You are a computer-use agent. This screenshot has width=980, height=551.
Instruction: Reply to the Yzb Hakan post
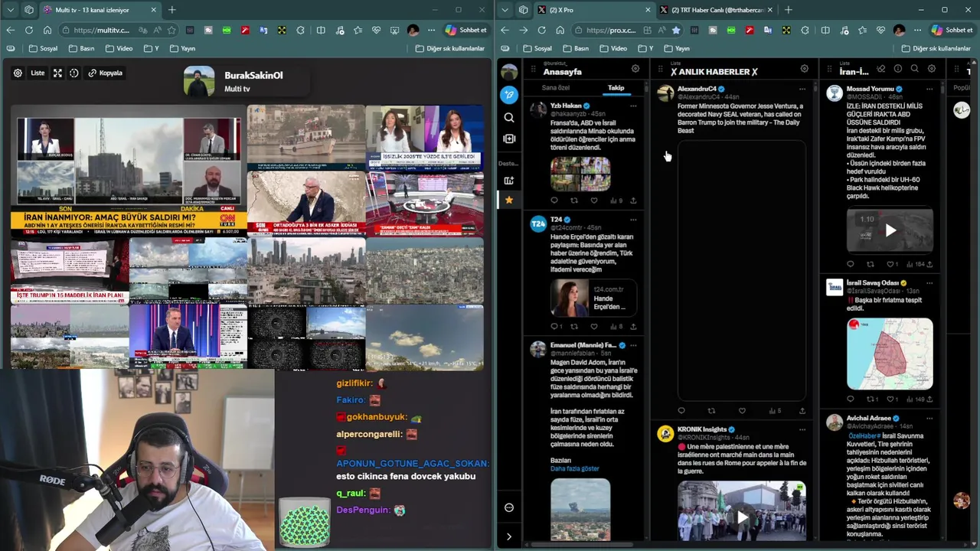(x=554, y=201)
